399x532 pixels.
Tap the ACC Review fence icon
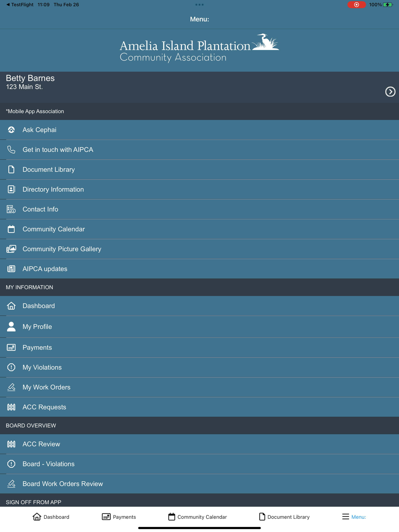pos(11,444)
